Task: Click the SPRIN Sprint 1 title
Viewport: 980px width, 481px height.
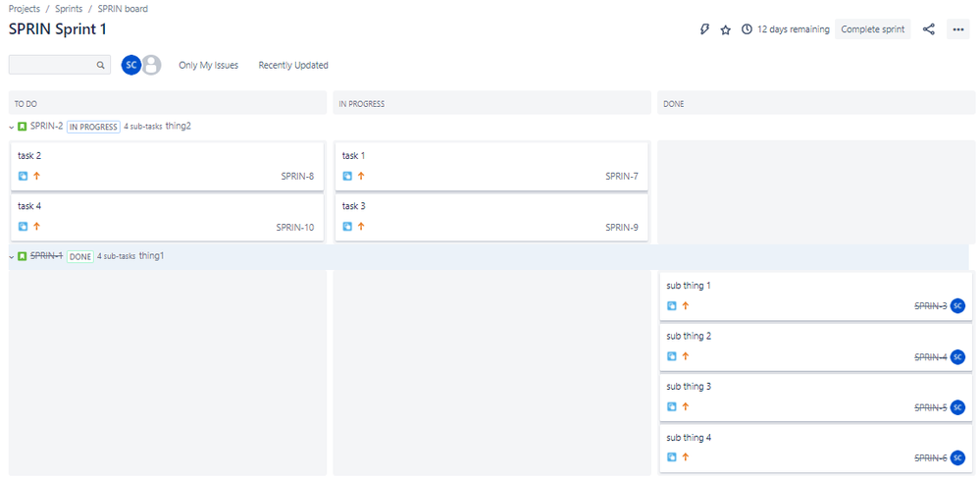Action: tap(58, 29)
